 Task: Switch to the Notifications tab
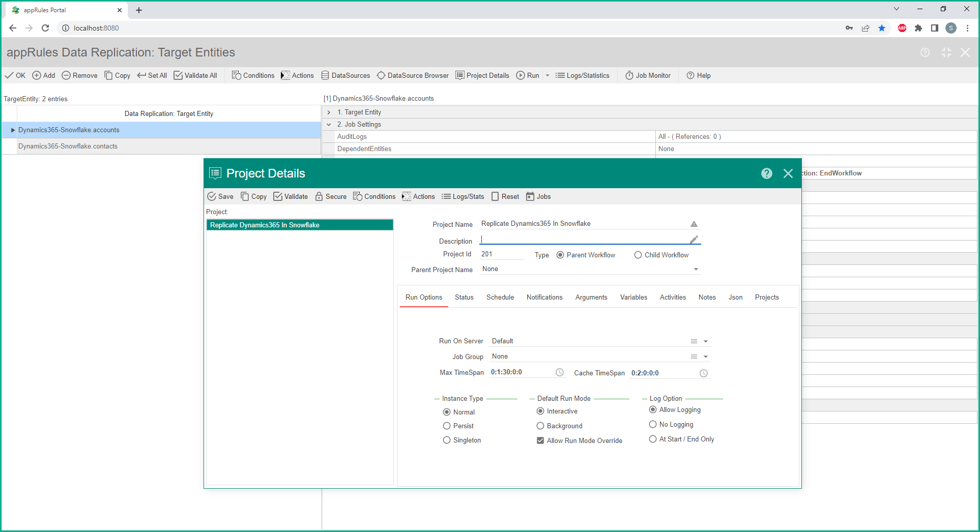pos(544,297)
